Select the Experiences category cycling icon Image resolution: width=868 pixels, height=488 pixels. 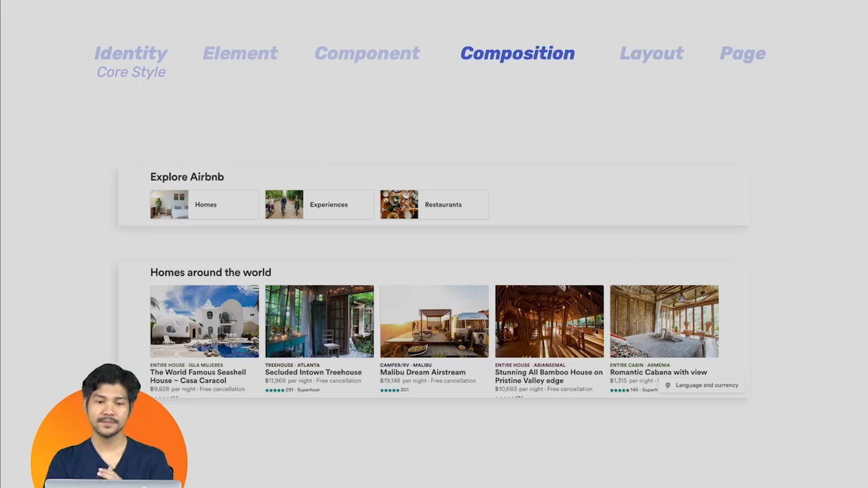point(284,204)
